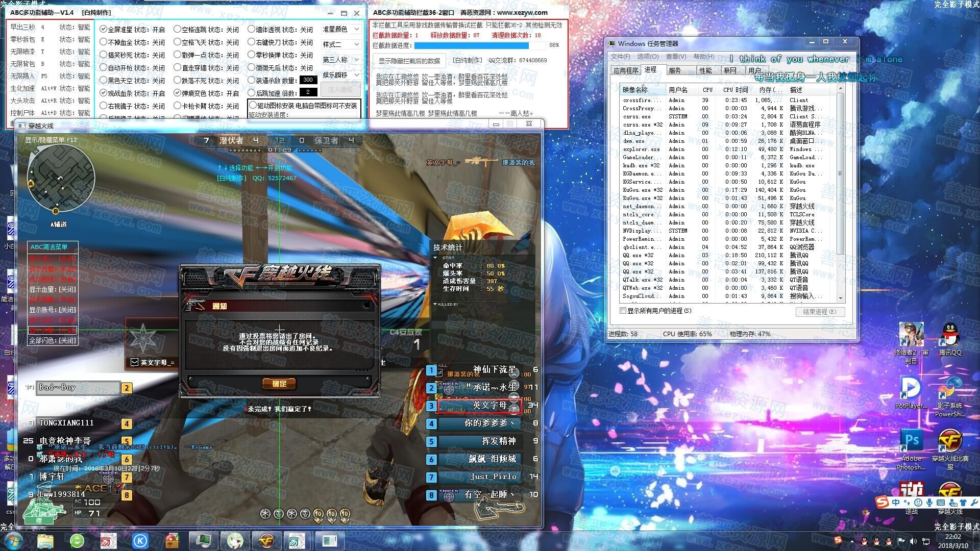Viewport: 980px width, 551px height.
Task: Open the Sogou toolbar soft keyboard icon
Action: tap(941, 503)
